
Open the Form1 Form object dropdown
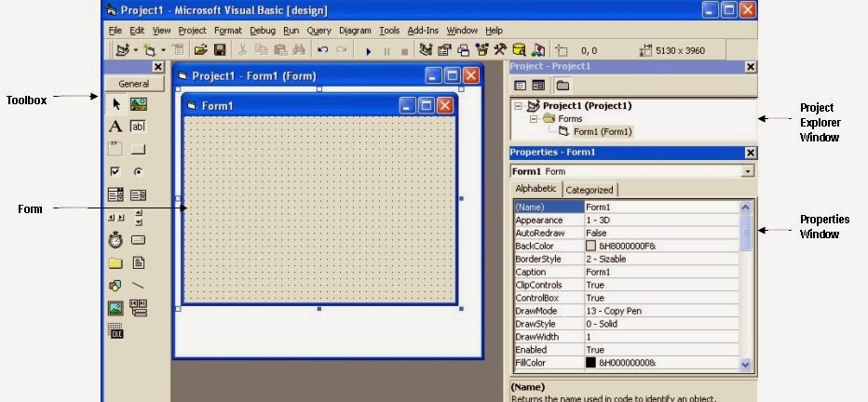coord(748,171)
